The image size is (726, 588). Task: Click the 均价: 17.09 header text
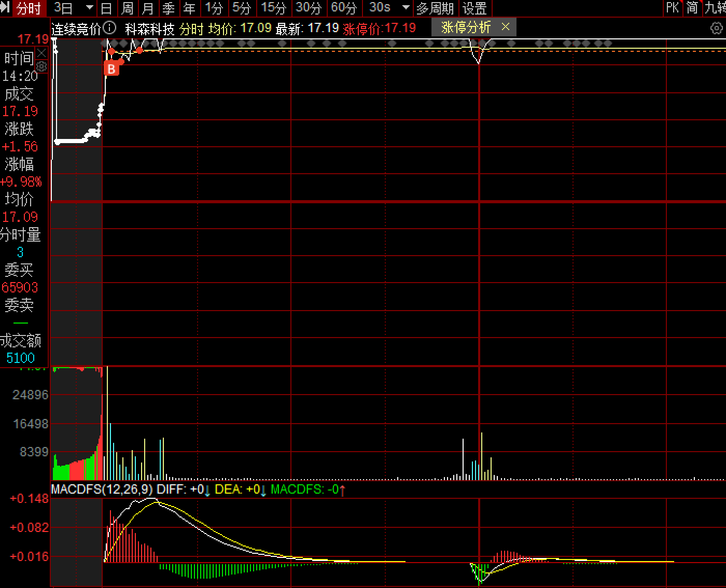pyautogui.click(x=240, y=28)
